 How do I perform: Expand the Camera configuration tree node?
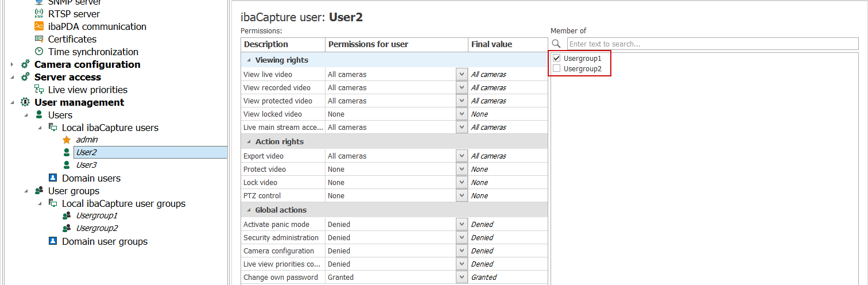(x=12, y=64)
